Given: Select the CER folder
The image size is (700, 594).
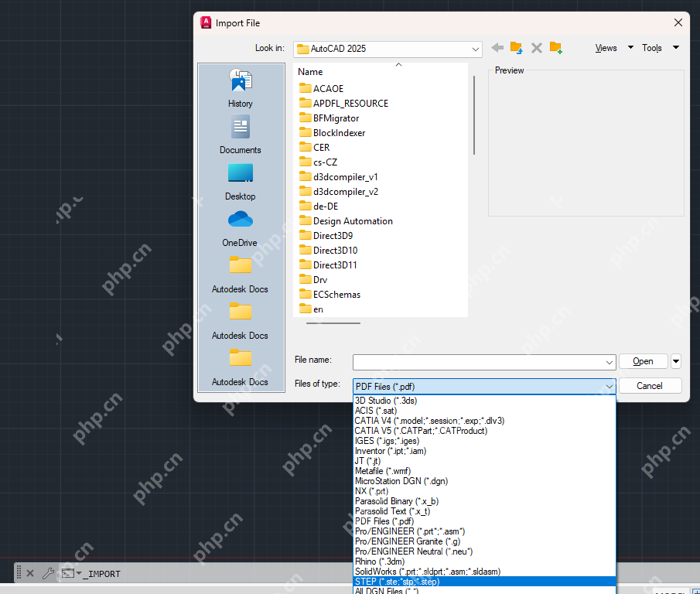Looking at the screenshot, I should 314,147.
